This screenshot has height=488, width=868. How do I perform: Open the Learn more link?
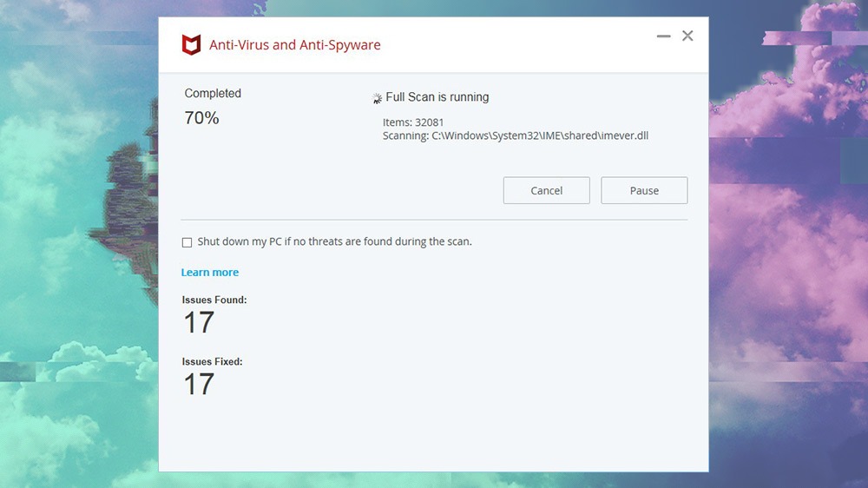click(210, 272)
